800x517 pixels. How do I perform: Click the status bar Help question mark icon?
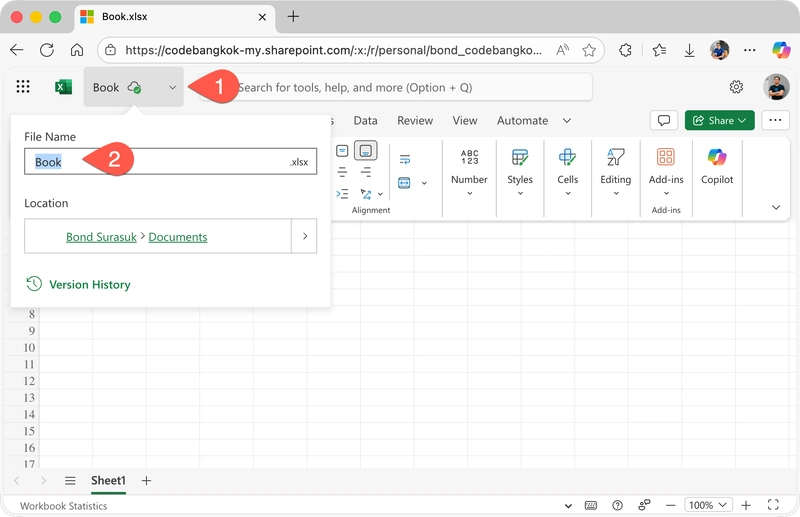[x=617, y=505]
